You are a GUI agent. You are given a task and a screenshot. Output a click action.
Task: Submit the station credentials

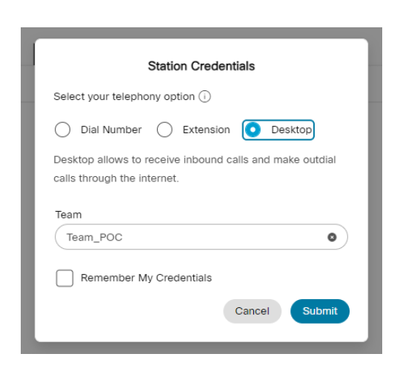click(x=320, y=311)
